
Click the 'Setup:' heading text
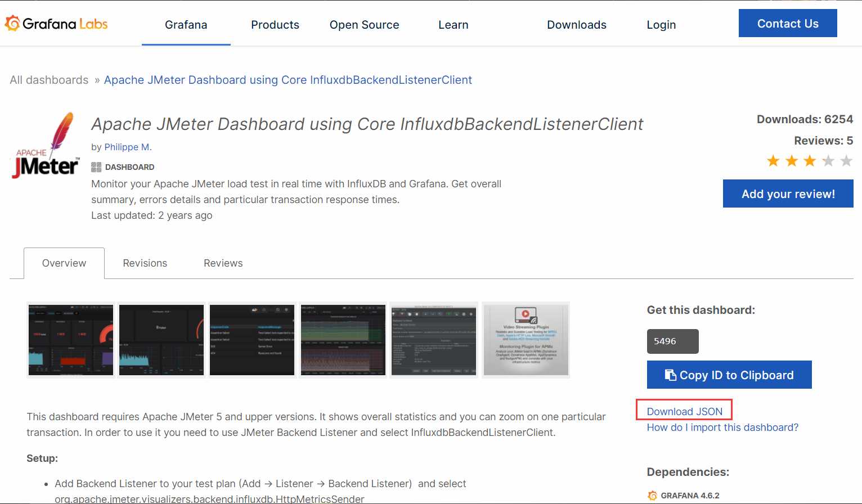pyautogui.click(x=42, y=458)
